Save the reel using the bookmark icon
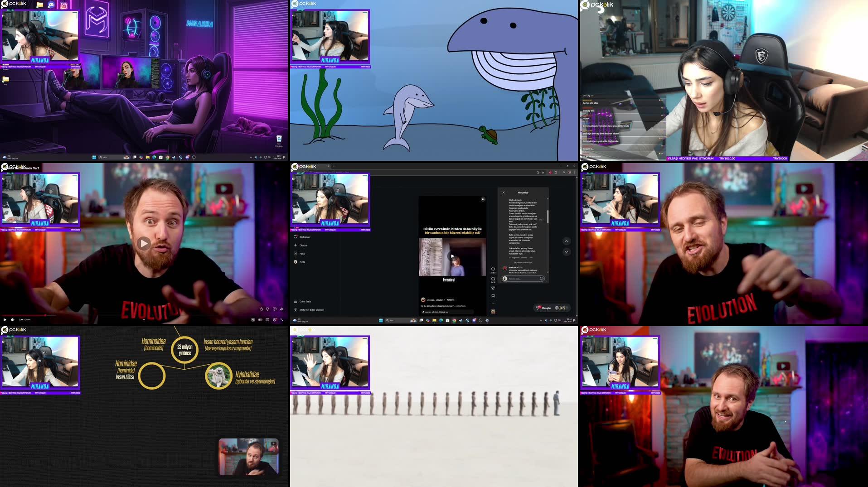Viewport: 868px width, 487px height. 493,296
